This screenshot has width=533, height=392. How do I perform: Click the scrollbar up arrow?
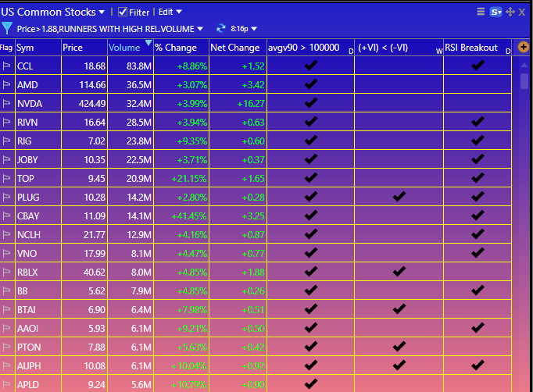pyautogui.click(x=524, y=65)
